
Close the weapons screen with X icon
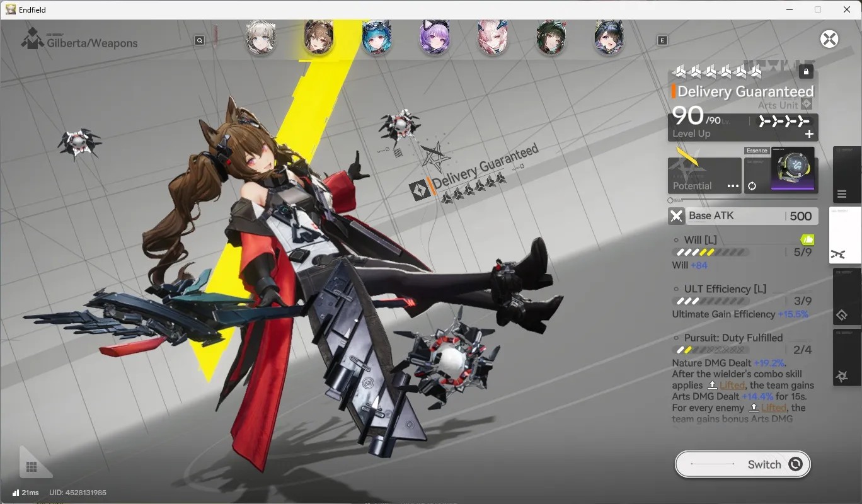tap(829, 39)
